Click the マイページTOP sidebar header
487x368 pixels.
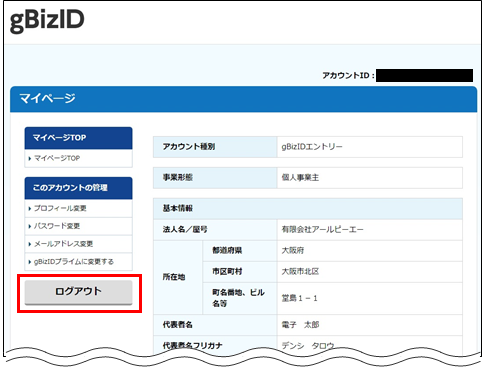coord(79,138)
